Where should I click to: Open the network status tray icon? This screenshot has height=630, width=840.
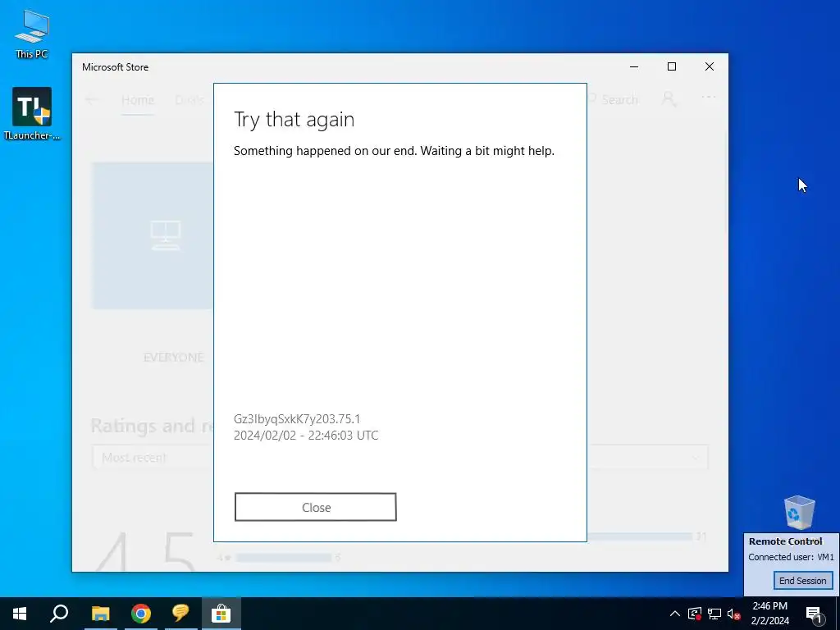tap(714, 614)
